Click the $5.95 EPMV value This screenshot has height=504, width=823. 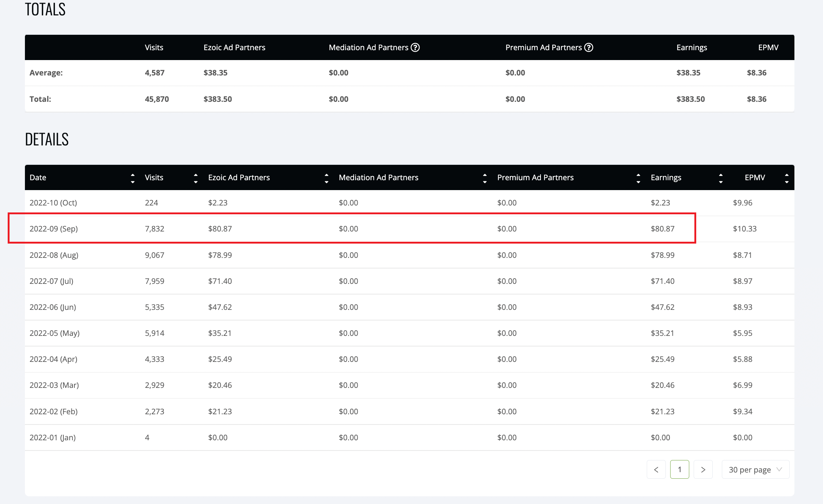[742, 333]
